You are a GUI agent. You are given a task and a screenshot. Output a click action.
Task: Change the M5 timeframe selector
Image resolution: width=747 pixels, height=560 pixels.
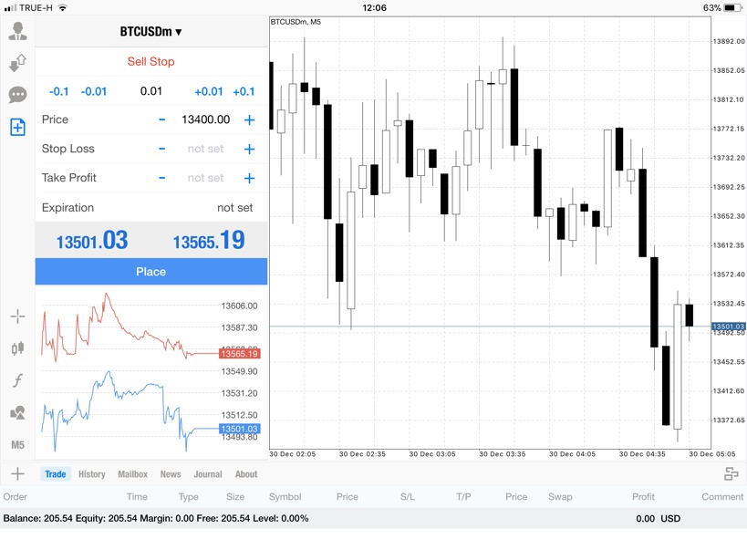17,445
